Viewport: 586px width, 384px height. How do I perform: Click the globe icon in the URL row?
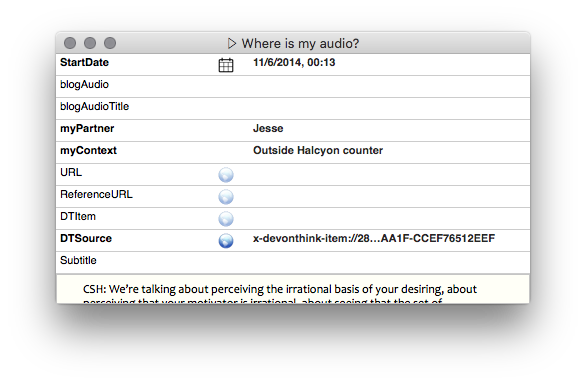point(226,175)
